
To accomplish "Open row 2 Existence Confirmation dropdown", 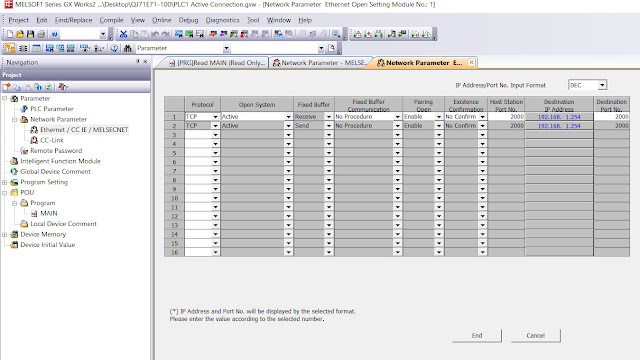I will click(482, 126).
